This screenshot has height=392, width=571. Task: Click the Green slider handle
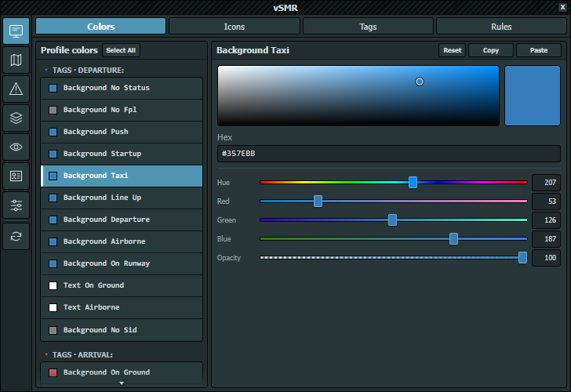[392, 220]
